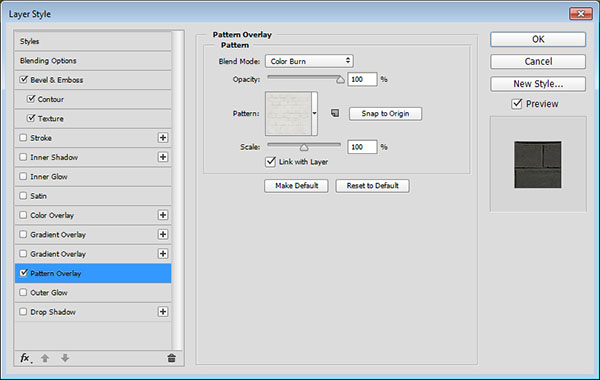Uncheck the Contour checkbox

[31, 99]
